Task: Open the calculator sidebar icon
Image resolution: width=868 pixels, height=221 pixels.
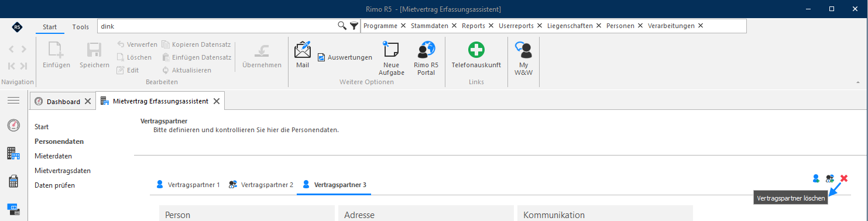Action: [x=13, y=181]
